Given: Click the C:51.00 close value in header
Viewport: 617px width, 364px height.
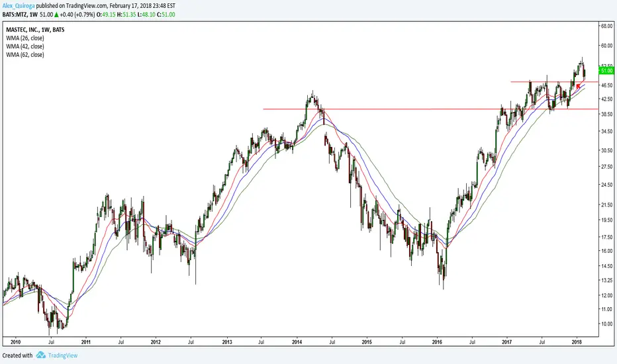Looking at the screenshot, I should [166, 15].
